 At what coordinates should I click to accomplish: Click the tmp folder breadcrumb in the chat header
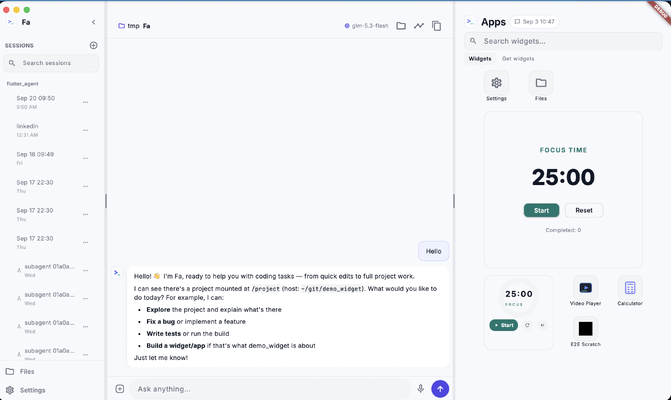pyautogui.click(x=129, y=26)
